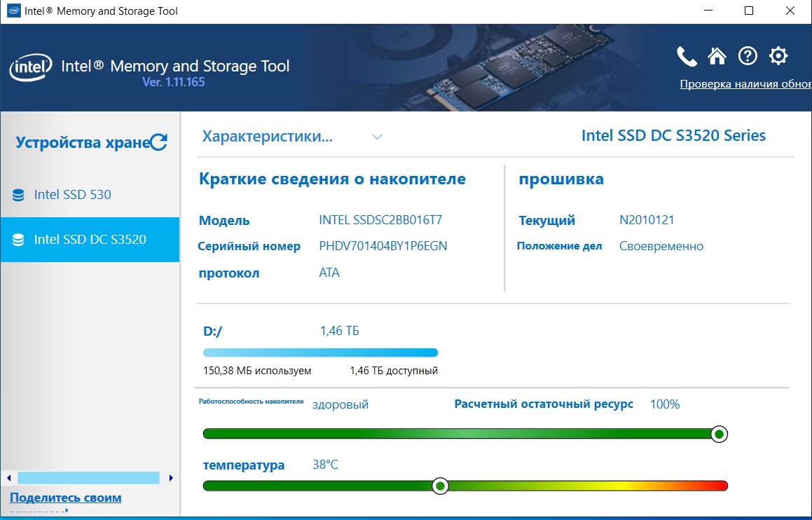Click the Intel SSD DC S3520 drive icon
The width and height of the screenshot is (812, 520).
click(x=19, y=240)
